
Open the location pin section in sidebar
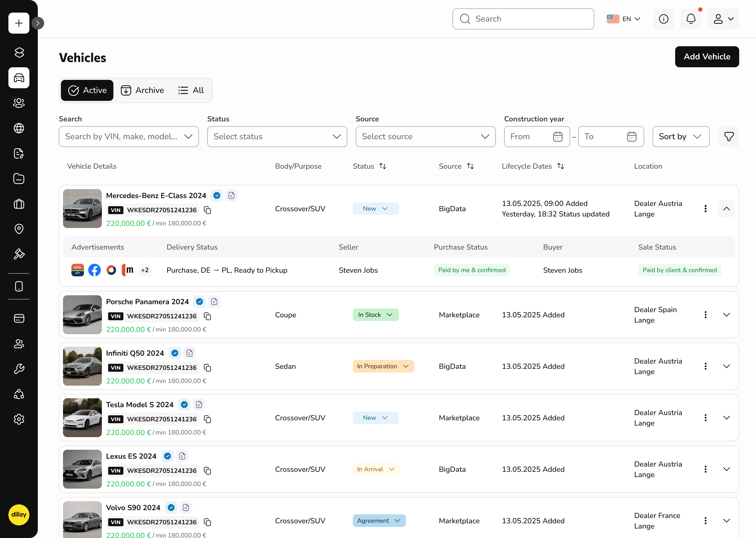[x=19, y=229]
